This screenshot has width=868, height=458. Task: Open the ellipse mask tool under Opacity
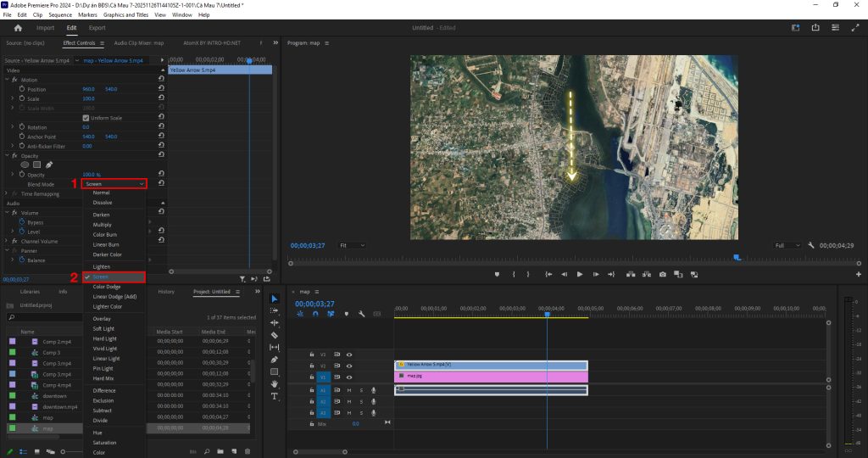[25, 165]
